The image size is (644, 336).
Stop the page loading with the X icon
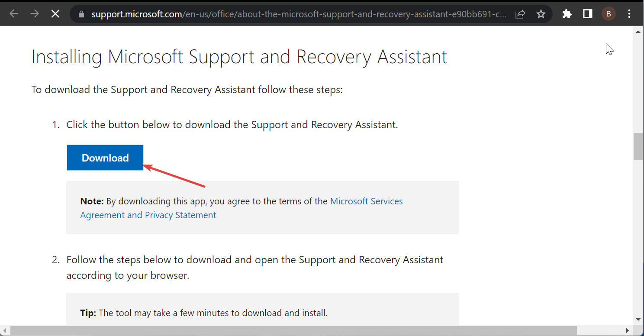pyautogui.click(x=55, y=14)
